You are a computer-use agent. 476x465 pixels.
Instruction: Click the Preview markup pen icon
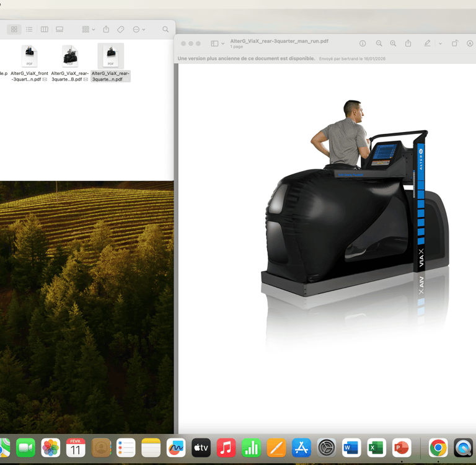427,43
